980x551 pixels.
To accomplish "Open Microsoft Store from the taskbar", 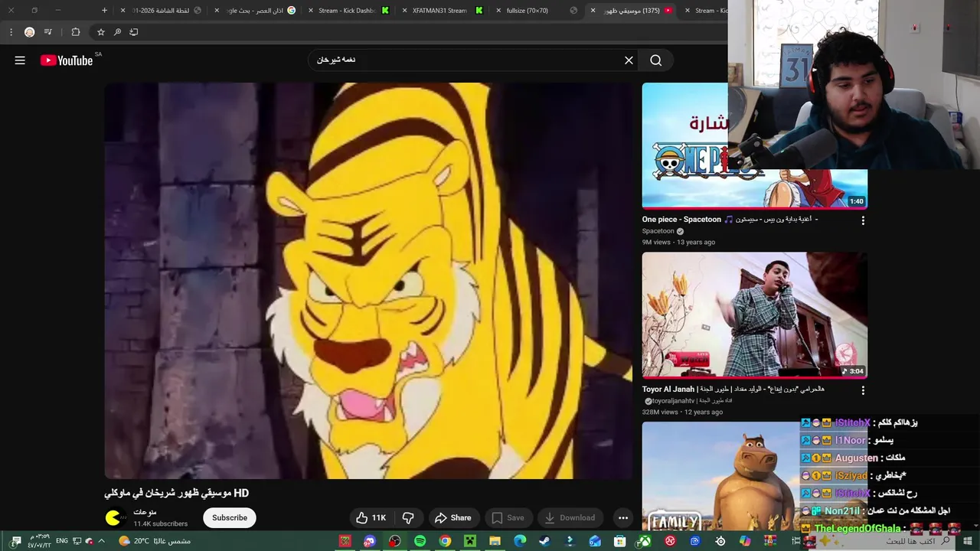I will (619, 541).
